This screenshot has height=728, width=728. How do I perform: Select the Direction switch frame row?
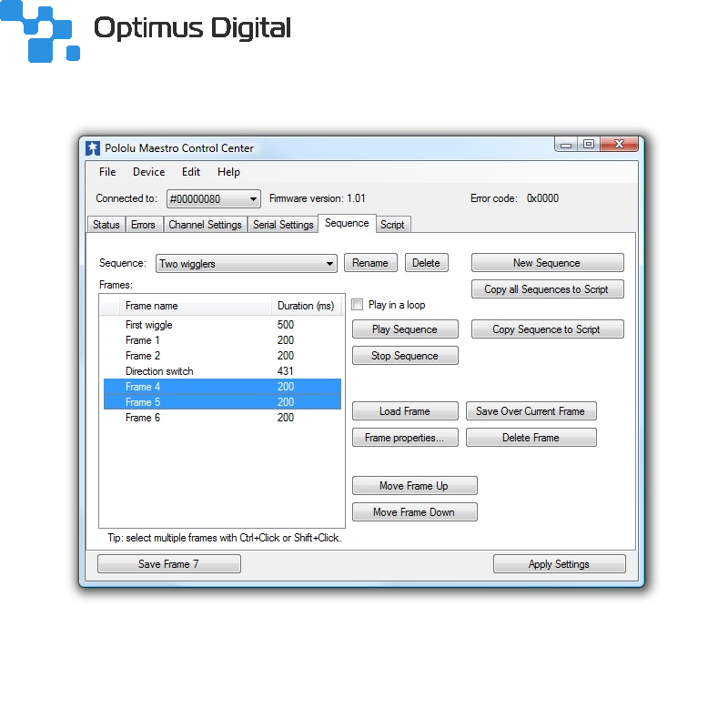(x=222, y=371)
